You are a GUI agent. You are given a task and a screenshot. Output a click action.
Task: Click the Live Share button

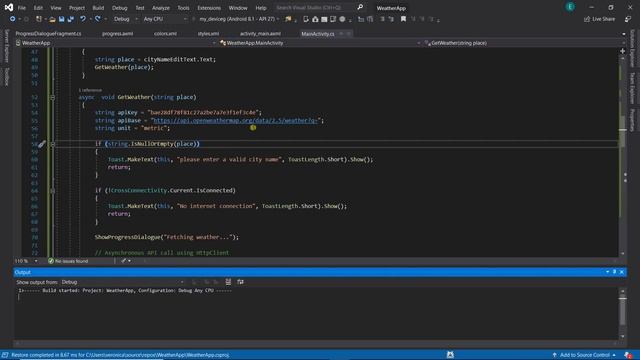point(600,19)
